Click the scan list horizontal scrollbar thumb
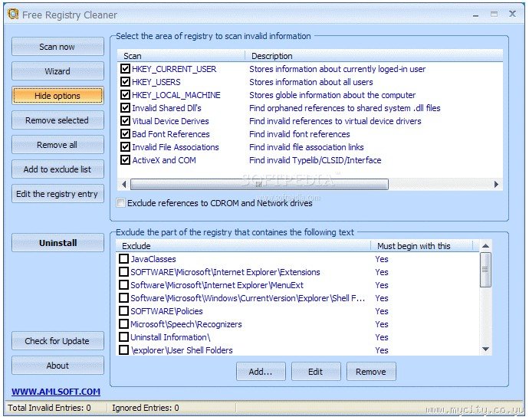 pyautogui.click(x=259, y=184)
